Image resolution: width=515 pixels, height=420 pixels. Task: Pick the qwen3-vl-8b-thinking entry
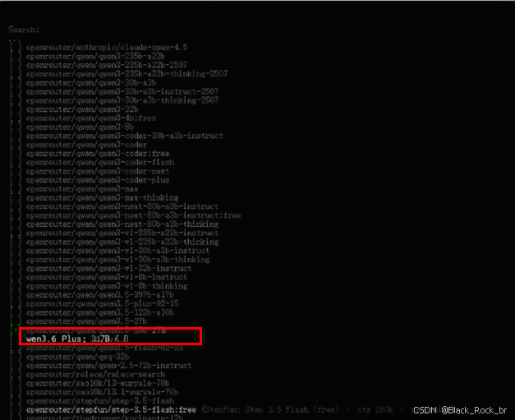click(107, 286)
